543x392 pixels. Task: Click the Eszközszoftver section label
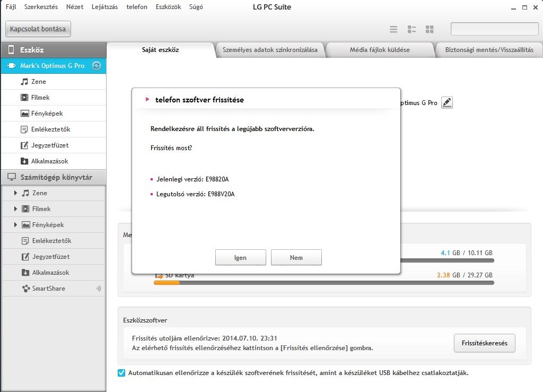click(x=145, y=321)
